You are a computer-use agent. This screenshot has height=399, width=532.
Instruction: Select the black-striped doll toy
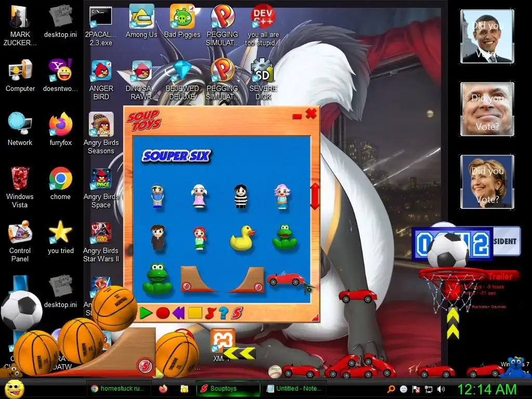click(241, 197)
